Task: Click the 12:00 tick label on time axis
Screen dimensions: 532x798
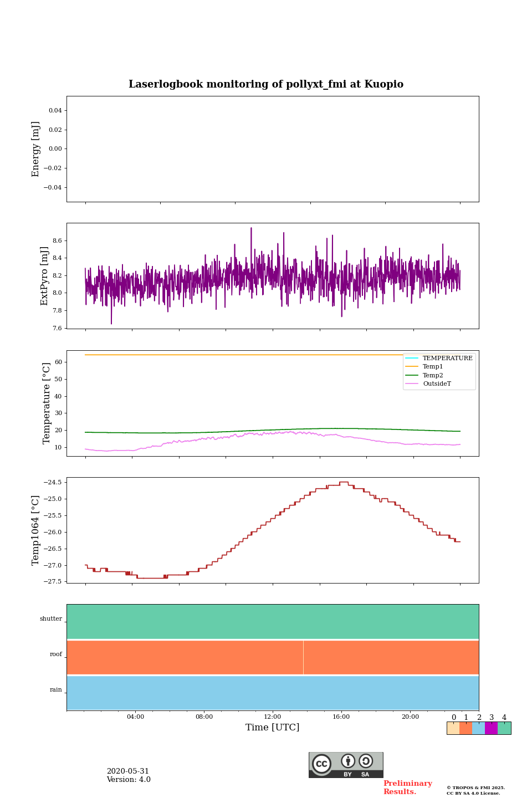Action: point(273,717)
